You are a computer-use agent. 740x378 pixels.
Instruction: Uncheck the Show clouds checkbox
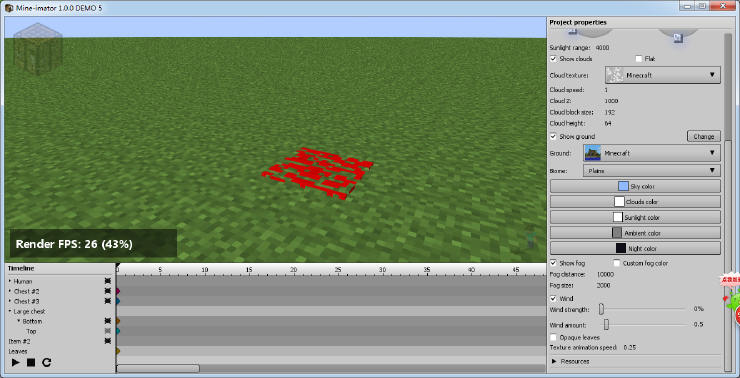point(554,59)
